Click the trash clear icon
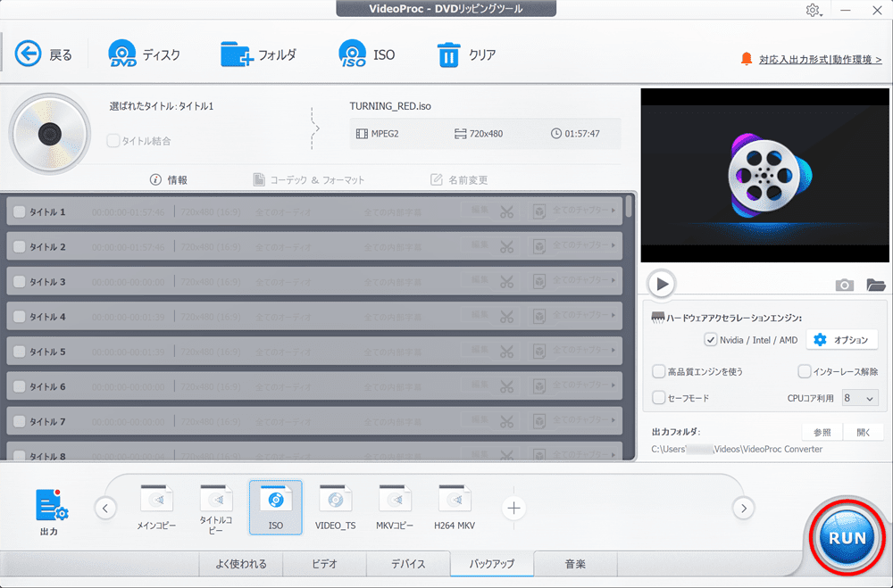This screenshot has width=893, height=588. 447,54
